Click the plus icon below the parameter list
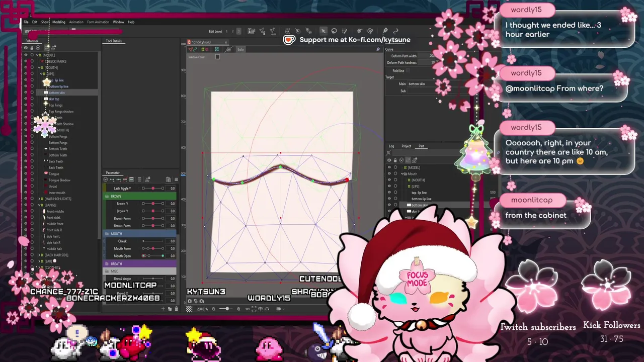644x362 pixels. point(163,309)
